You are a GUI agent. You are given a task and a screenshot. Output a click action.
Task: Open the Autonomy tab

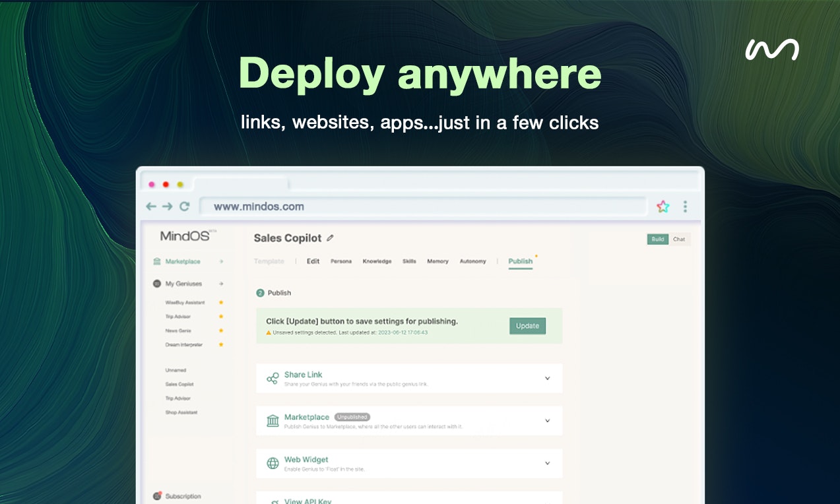pos(472,261)
